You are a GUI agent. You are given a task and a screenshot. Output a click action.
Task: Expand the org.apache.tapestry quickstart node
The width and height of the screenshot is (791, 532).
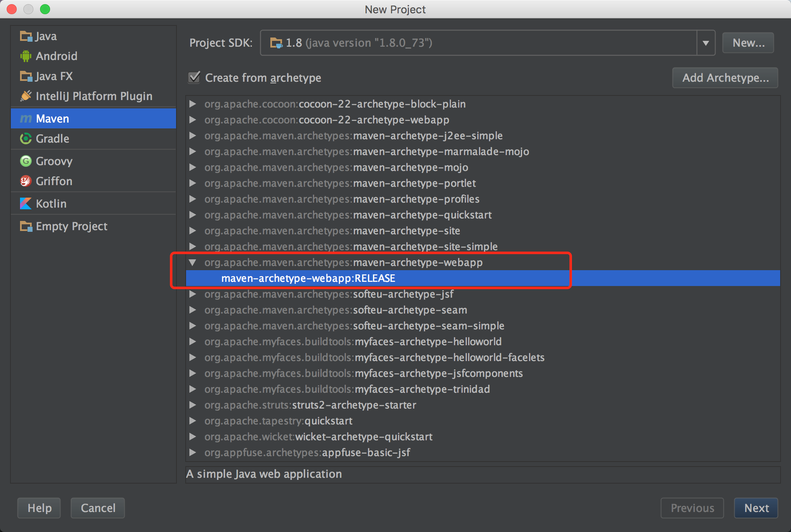[192, 421]
